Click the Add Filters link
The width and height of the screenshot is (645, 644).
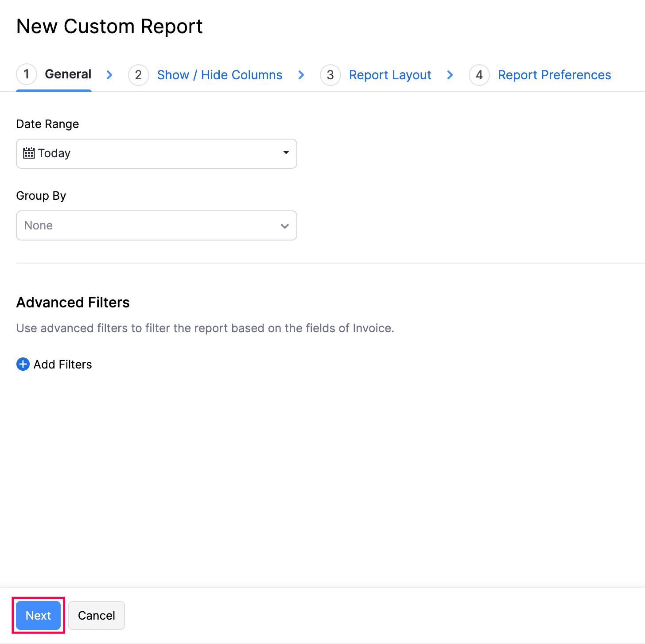(62, 364)
